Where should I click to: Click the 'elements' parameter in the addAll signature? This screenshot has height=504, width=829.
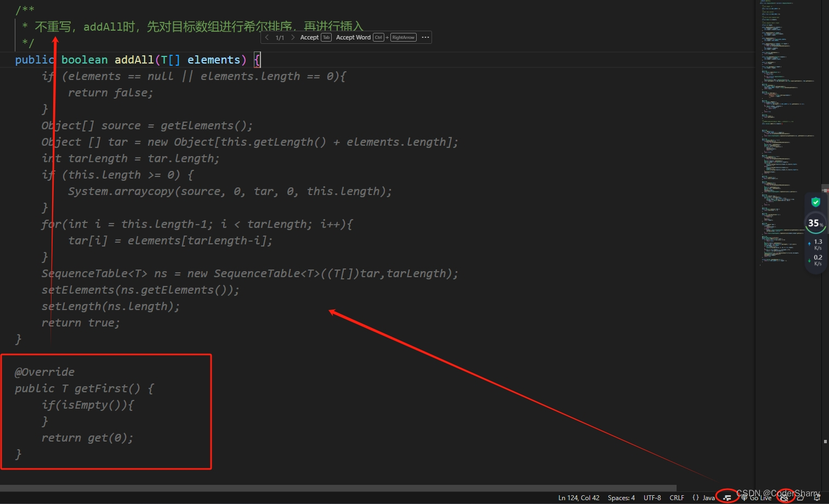(214, 60)
